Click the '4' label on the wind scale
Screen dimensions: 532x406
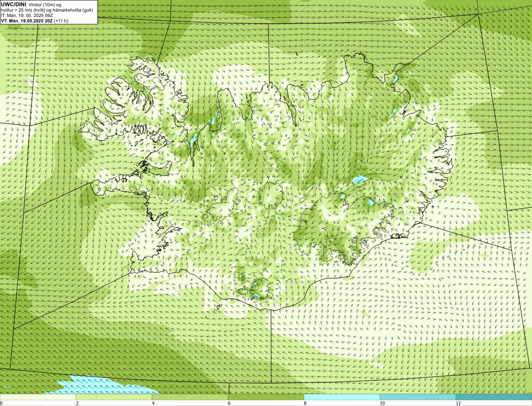(x=153, y=403)
